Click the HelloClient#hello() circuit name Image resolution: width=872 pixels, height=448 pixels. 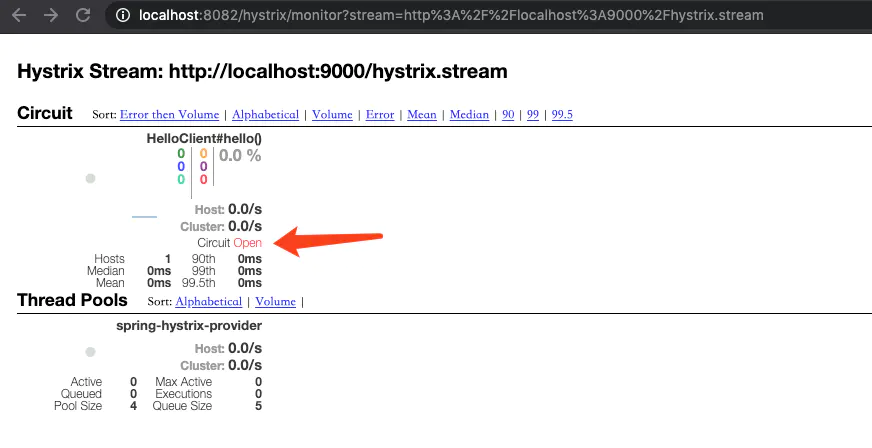204,138
